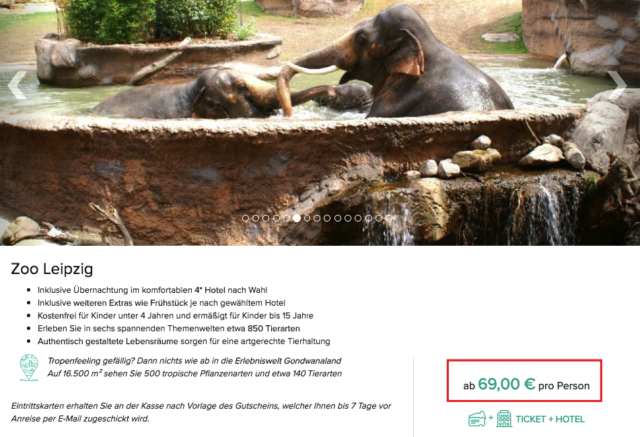
Task: Jump to the fifth slide dot
Action: click(286, 218)
